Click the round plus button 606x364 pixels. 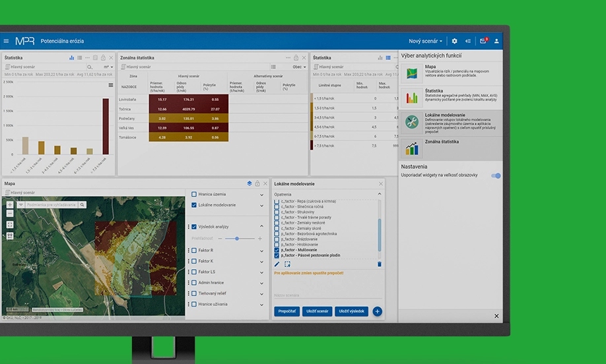point(378,311)
